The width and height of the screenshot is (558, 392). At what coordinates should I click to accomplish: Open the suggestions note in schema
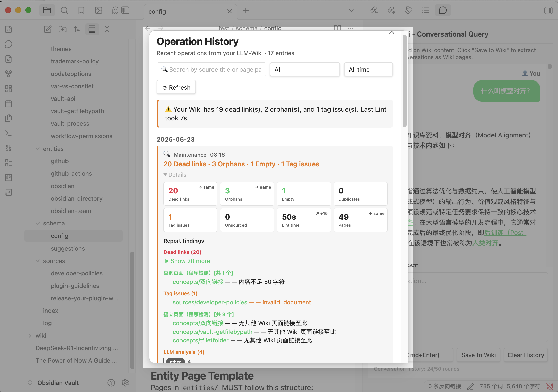[x=68, y=248]
